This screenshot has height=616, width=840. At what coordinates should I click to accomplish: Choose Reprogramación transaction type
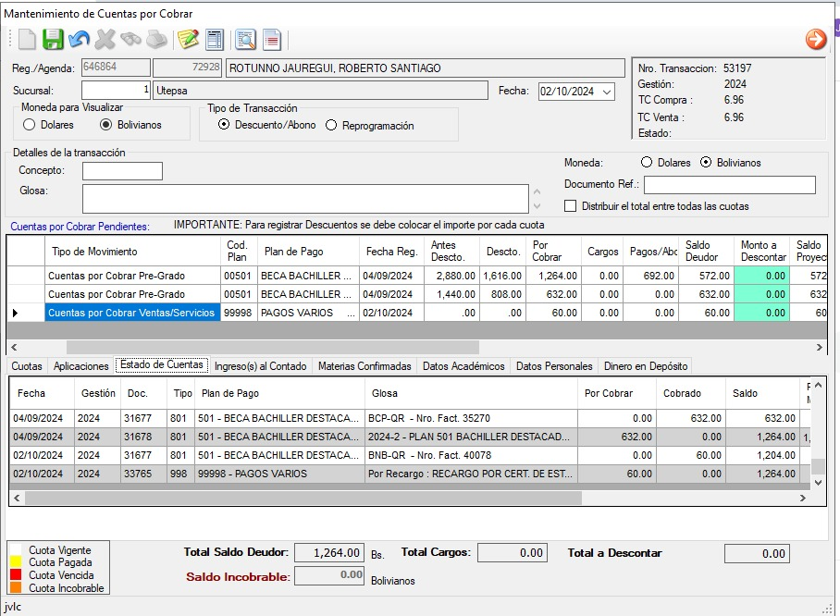point(331,126)
